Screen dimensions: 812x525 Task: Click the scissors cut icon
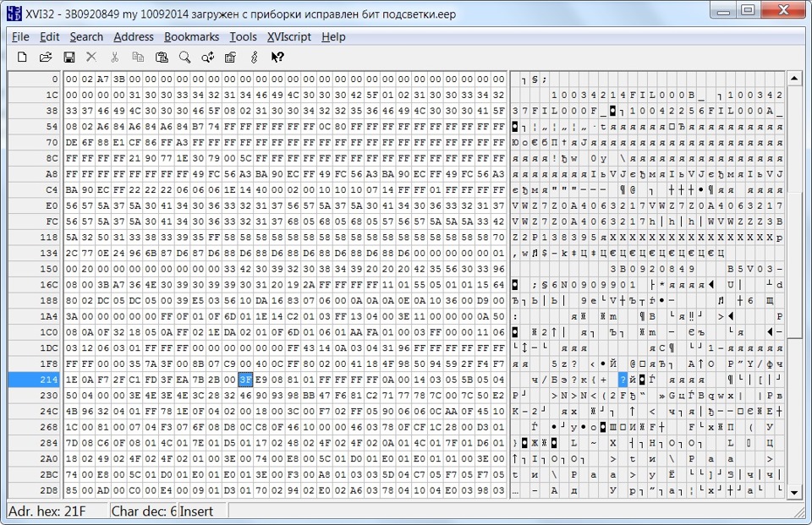pos(114,57)
